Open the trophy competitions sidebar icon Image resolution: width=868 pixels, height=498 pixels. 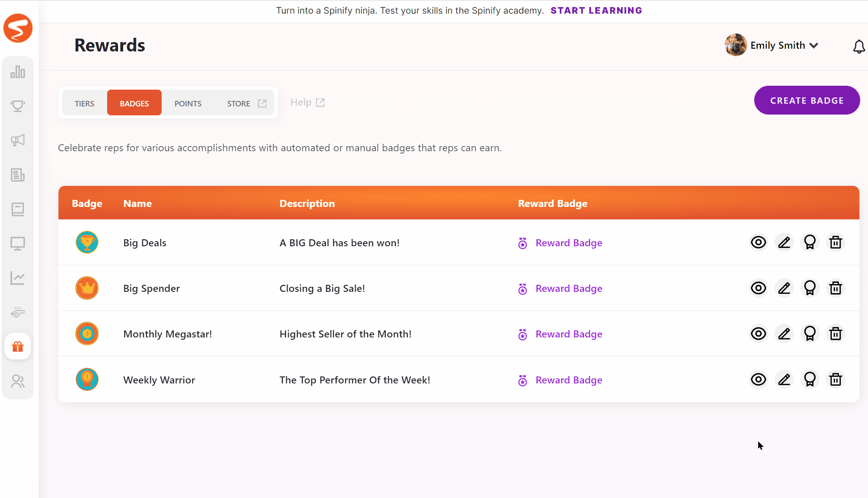(18, 106)
